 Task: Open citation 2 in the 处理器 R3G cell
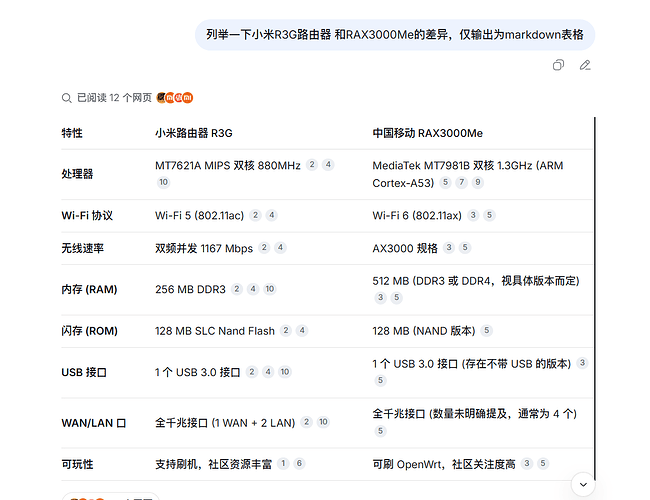(312, 165)
